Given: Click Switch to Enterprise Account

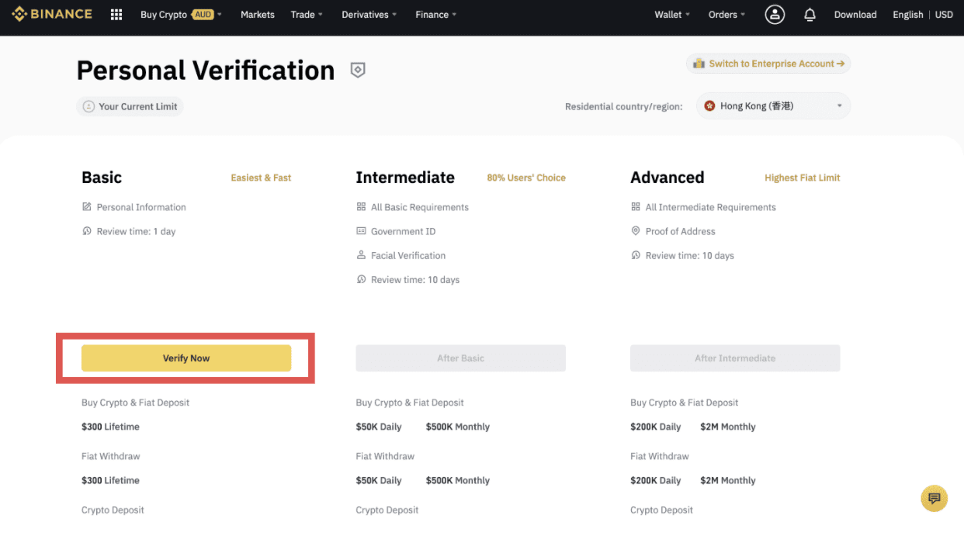Looking at the screenshot, I should pyautogui.click(x=768, y=64).
